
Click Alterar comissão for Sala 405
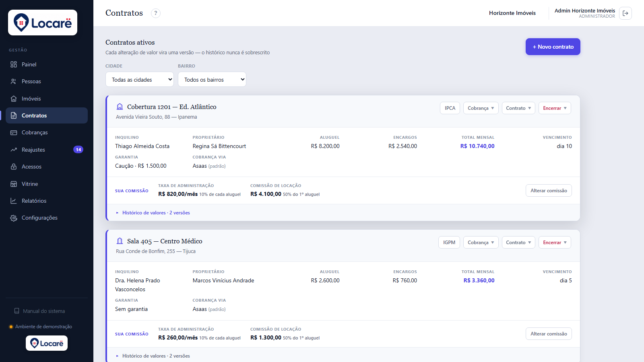(549, 333)
